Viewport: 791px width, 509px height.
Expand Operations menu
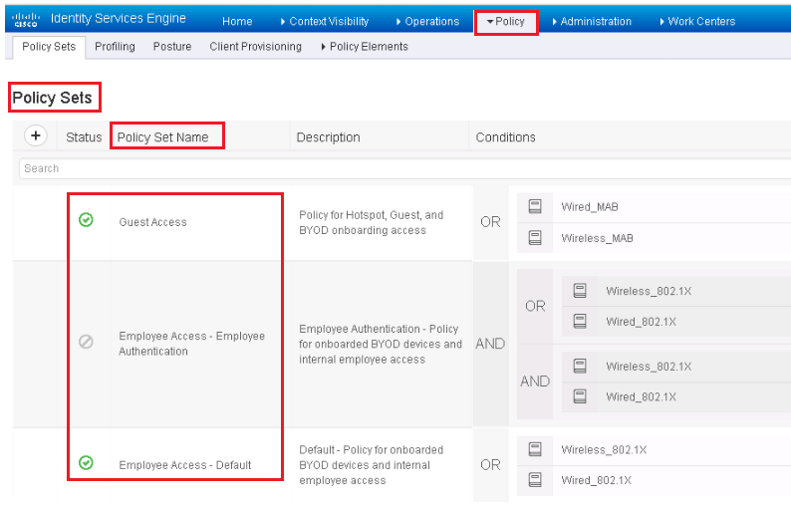(428, 21)
